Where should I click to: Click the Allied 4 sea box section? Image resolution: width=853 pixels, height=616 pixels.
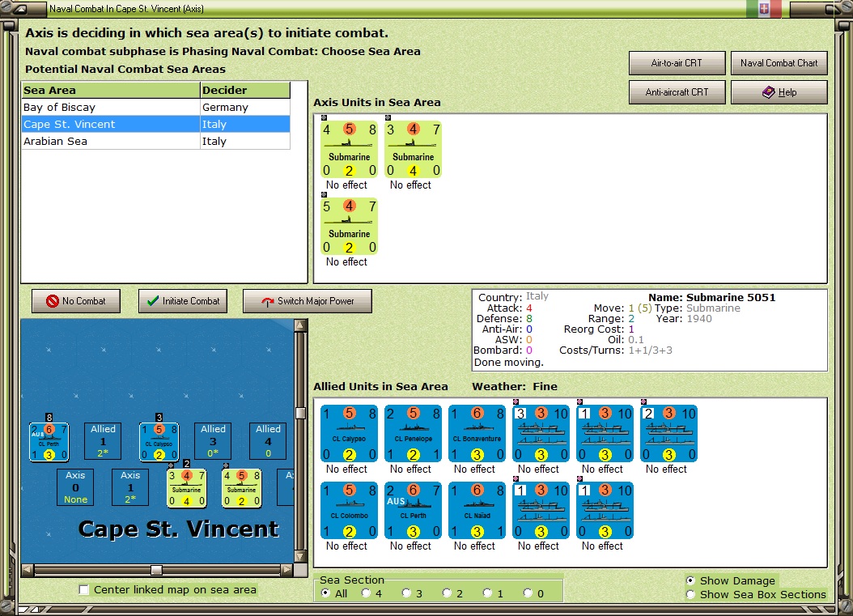tap(268, 441)
